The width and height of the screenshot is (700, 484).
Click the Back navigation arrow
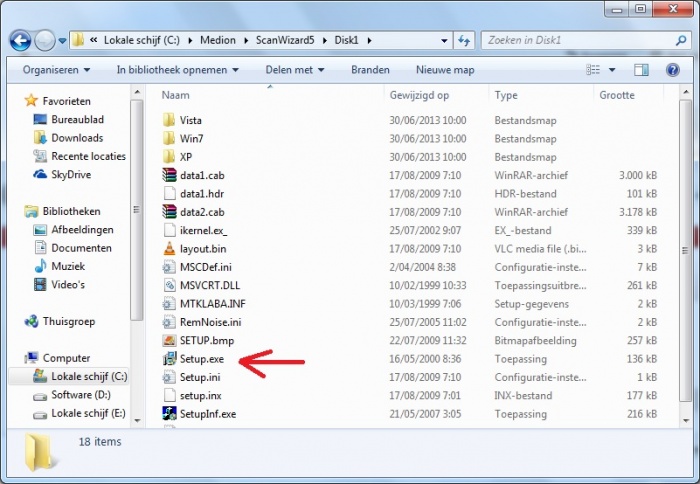coord(21,41)
